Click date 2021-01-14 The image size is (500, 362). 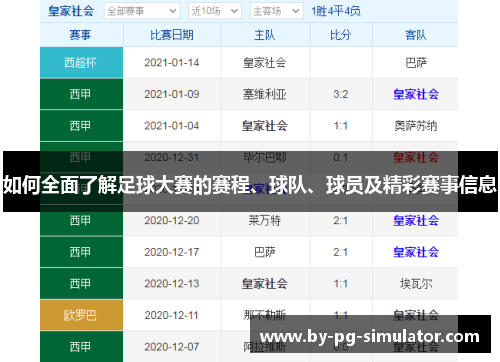coord(172,62)
